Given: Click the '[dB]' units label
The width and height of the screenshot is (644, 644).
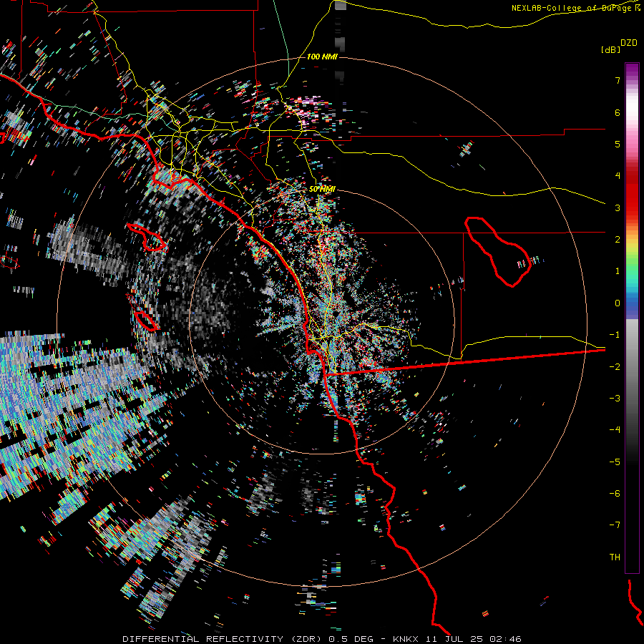Looking at the screenshot, I should pyautogui.click(x=611, y=49).
